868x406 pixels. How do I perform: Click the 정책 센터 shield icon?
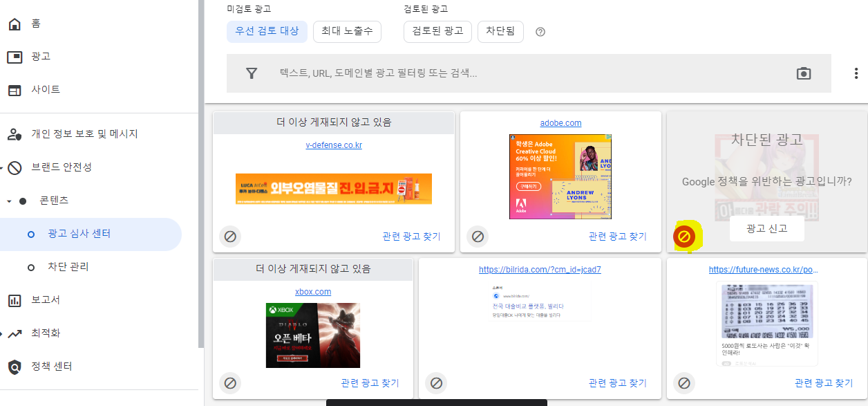pyautogui.click(x=15, y=367)
